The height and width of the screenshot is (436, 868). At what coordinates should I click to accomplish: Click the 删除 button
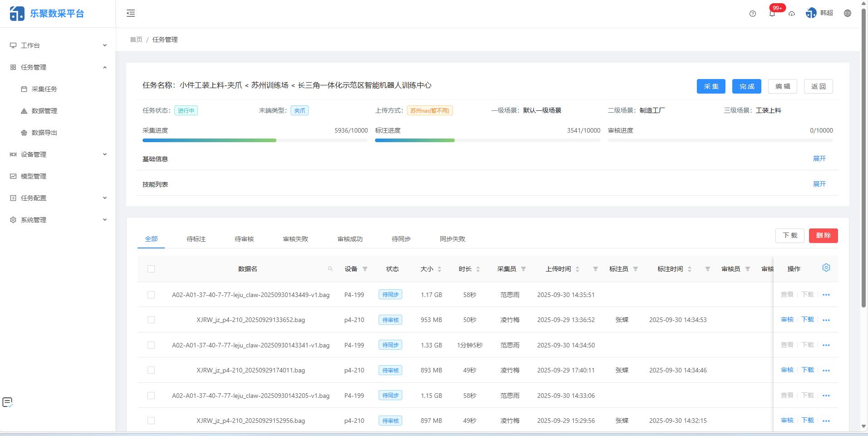(x=823, y=235)
